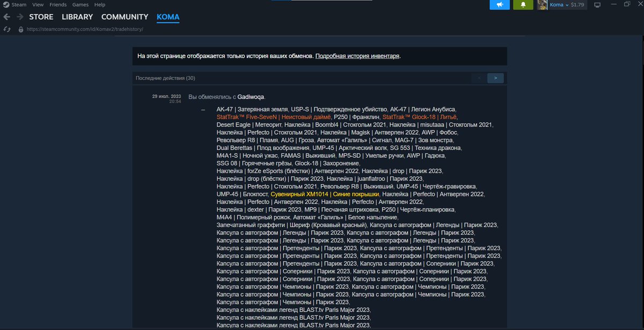644x330 pixels.
Task: Open the KOMA profile tab
Action: click(x=168, y=17)
